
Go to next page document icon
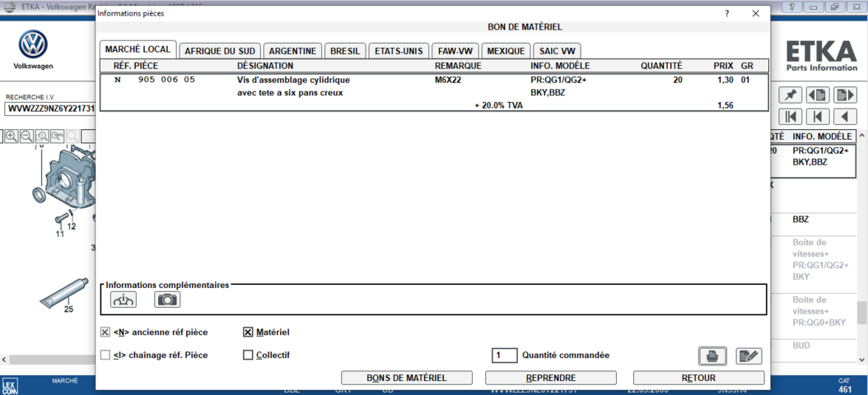click(845, 95)
